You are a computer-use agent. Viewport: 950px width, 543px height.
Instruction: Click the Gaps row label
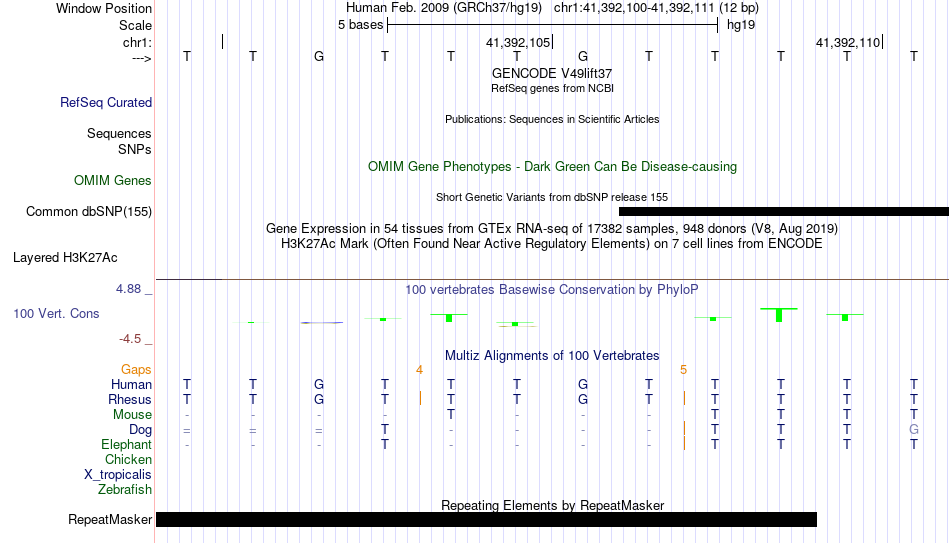[136, 370]
